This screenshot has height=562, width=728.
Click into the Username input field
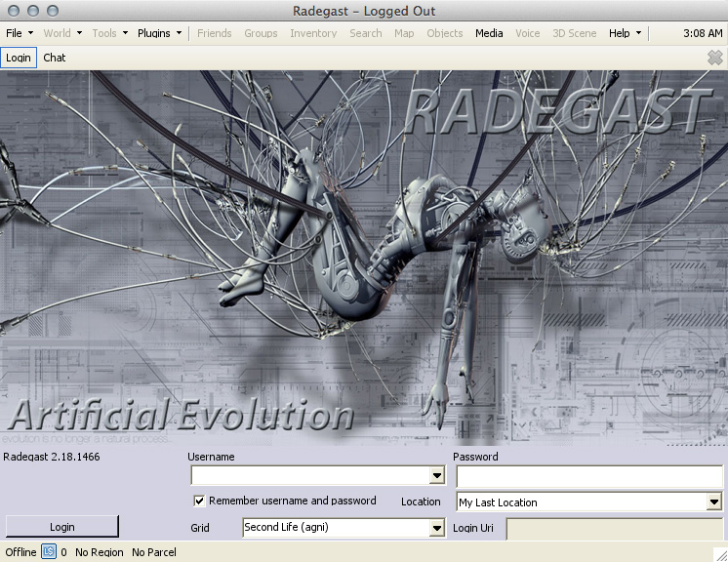pyautogui.click(x=310, y=475)
